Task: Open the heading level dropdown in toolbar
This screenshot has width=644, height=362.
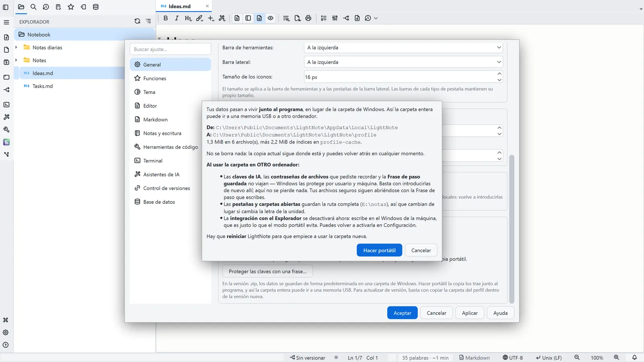Action: 188,18
